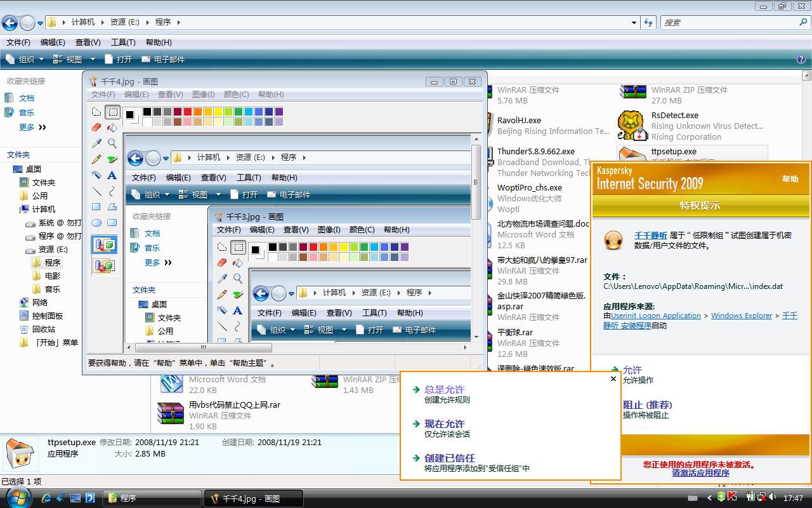
Task: Pick the Airbrush tool in 千千4.jpg Paint toolbox
Action: coord(96,175)
